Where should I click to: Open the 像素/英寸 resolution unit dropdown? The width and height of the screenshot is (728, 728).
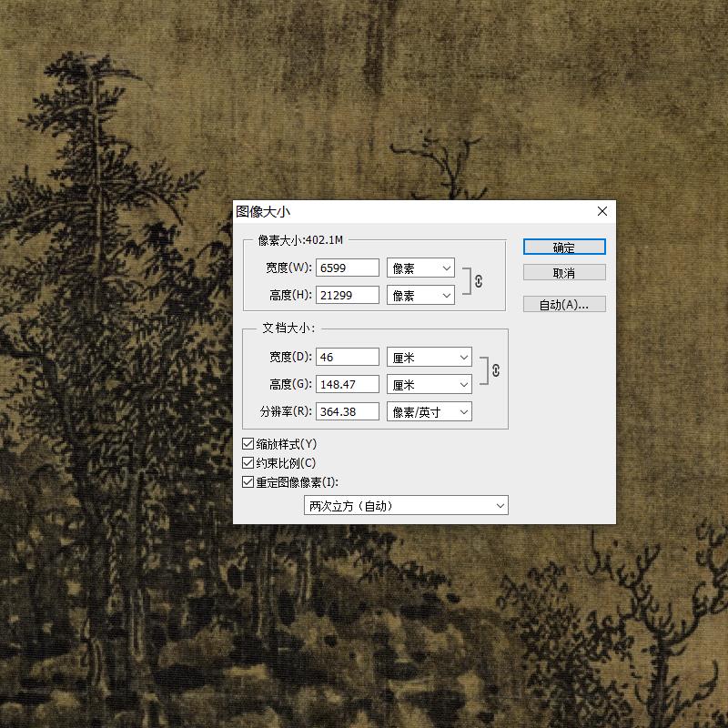(x=430, y=412)
